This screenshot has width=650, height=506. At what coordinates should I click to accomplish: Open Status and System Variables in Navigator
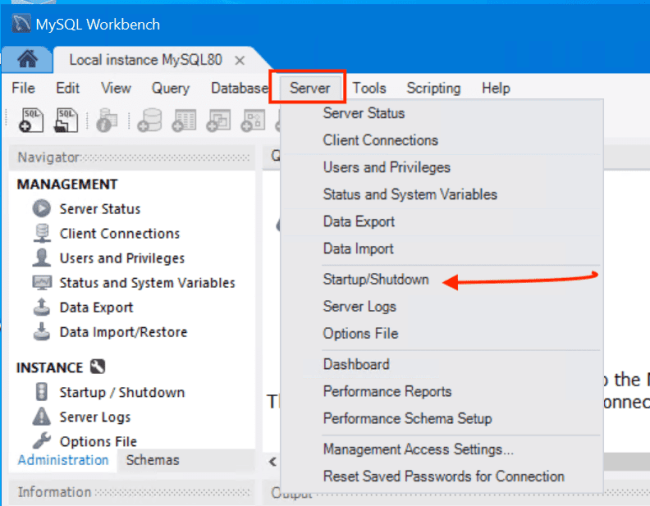[x=147, y=283]
